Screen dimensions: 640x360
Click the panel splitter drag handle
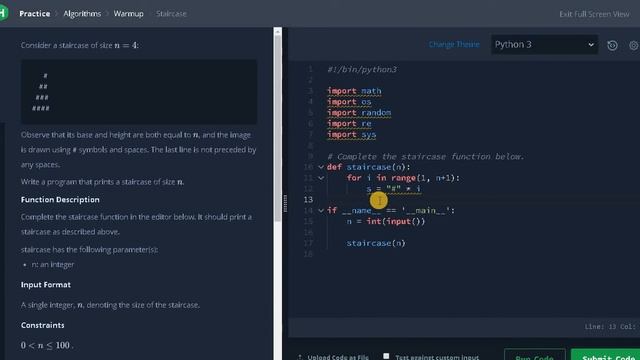285,203
